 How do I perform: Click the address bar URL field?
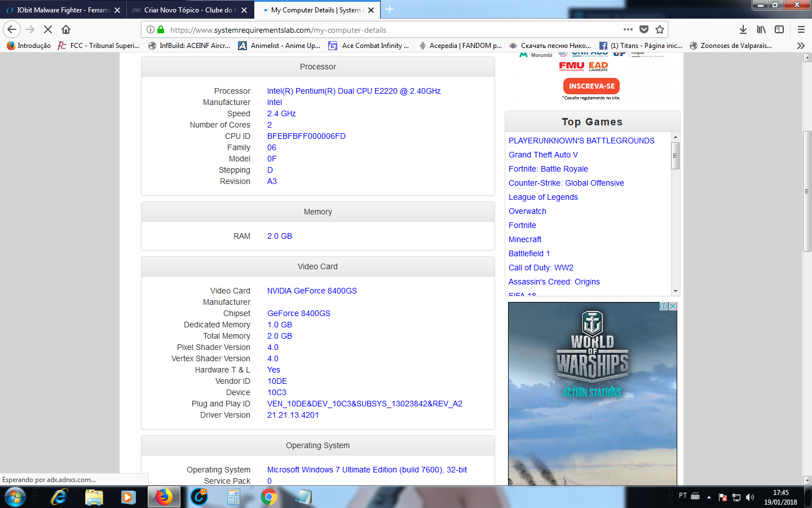coord(389,30)
